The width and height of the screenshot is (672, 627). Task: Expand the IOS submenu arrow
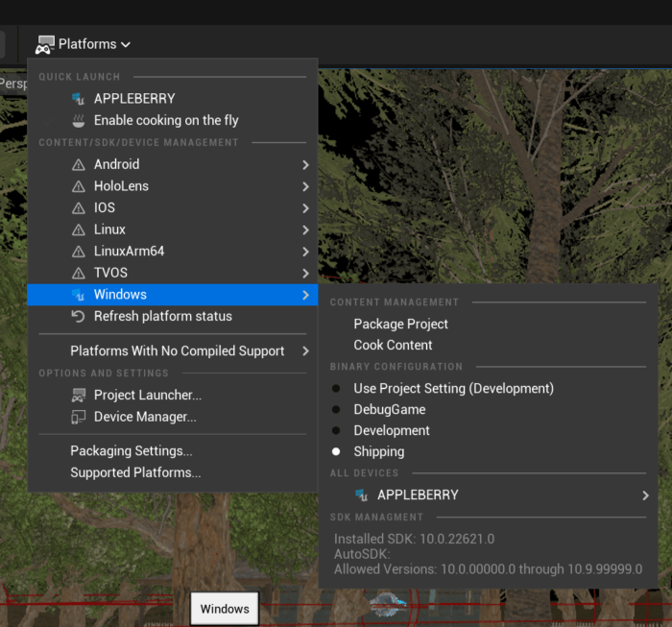(x=305, y=208)
